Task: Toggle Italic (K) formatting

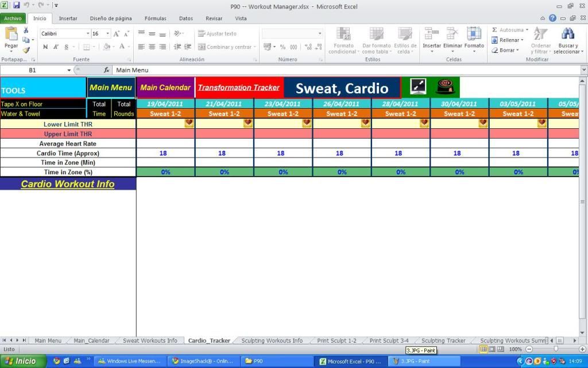Action: 56,47
